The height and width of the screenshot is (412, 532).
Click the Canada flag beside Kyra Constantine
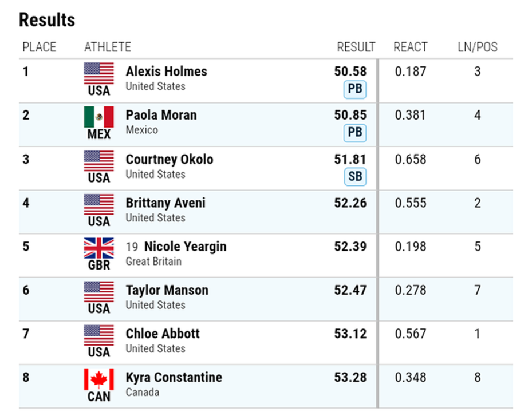pyautogui.click(x=99, y=379)
